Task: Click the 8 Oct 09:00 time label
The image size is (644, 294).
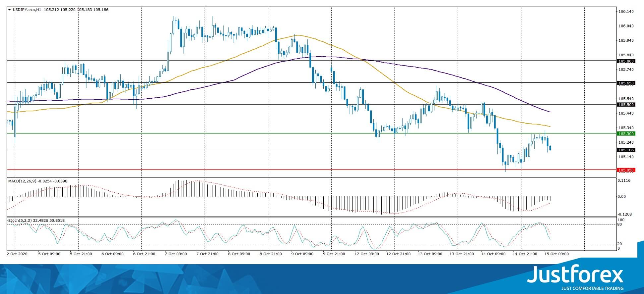Action: coord(239,254)
